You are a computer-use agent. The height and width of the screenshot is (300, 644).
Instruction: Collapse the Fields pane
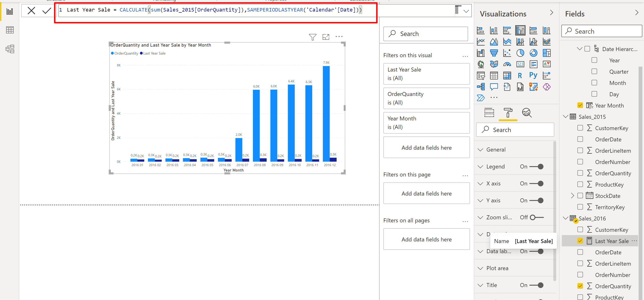(636, 13)
